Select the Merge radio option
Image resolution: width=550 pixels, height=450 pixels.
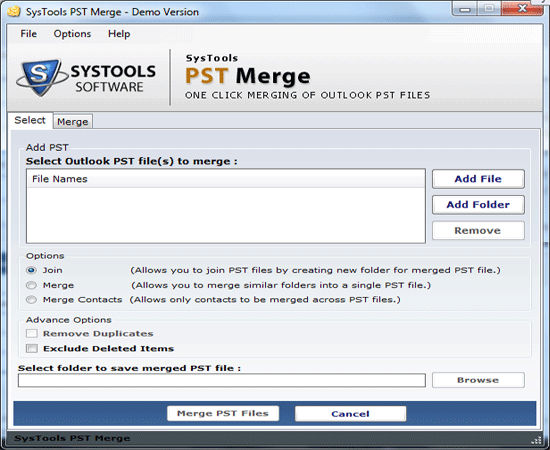32,285
